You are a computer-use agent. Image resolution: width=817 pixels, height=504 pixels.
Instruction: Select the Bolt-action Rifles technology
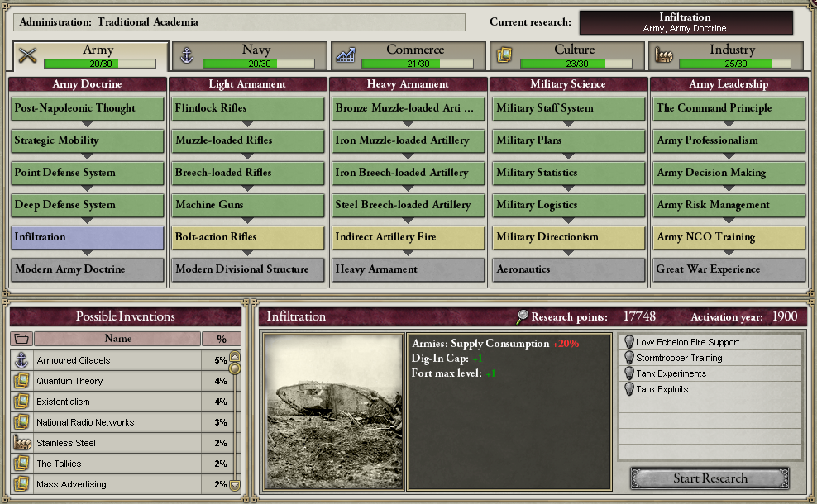tap(247, 237)
